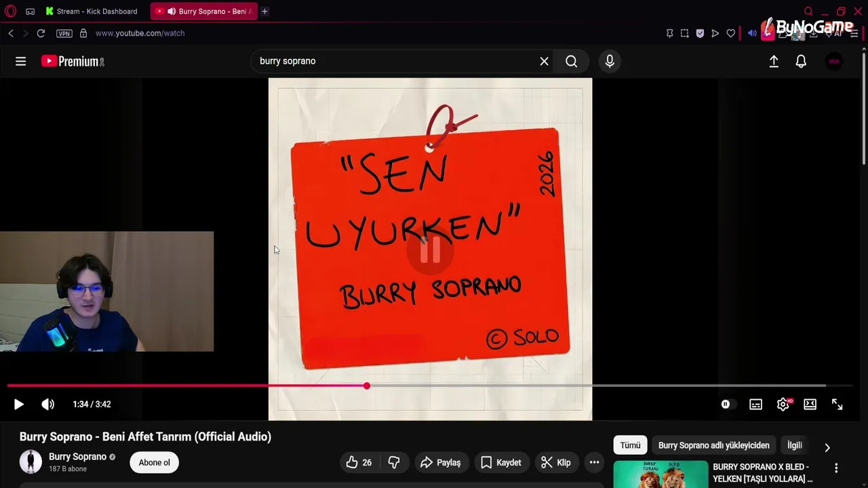This screenshot has width=868, height=488.
Task: Click the 1:34 / 3:42 time display
Action: point(92,405)
